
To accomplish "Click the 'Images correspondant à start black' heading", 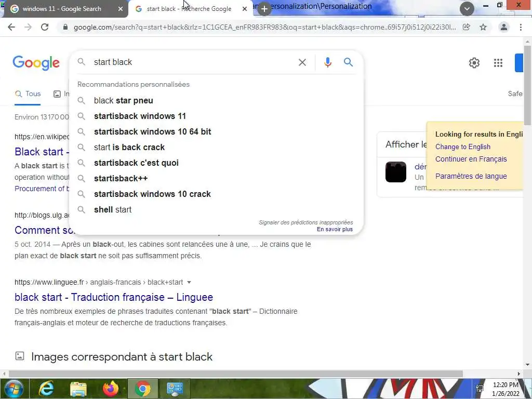I will pyautogui.click(x=122, y=356).
